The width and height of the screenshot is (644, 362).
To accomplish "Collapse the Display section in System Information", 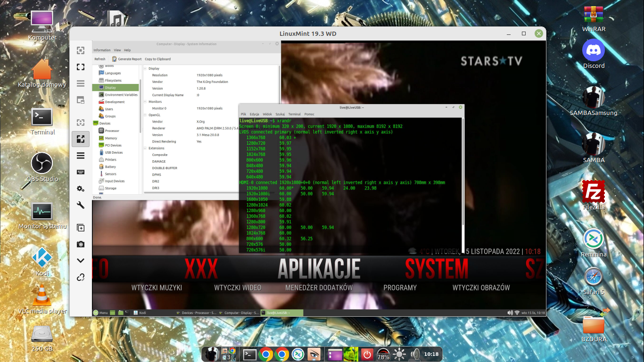I will [x=145, y=68].
